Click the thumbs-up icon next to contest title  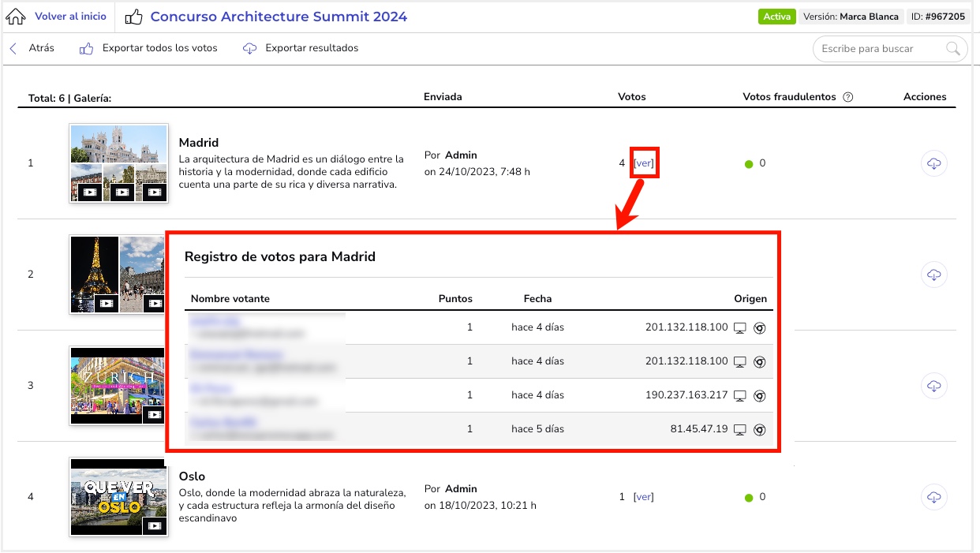click(134, 17)
